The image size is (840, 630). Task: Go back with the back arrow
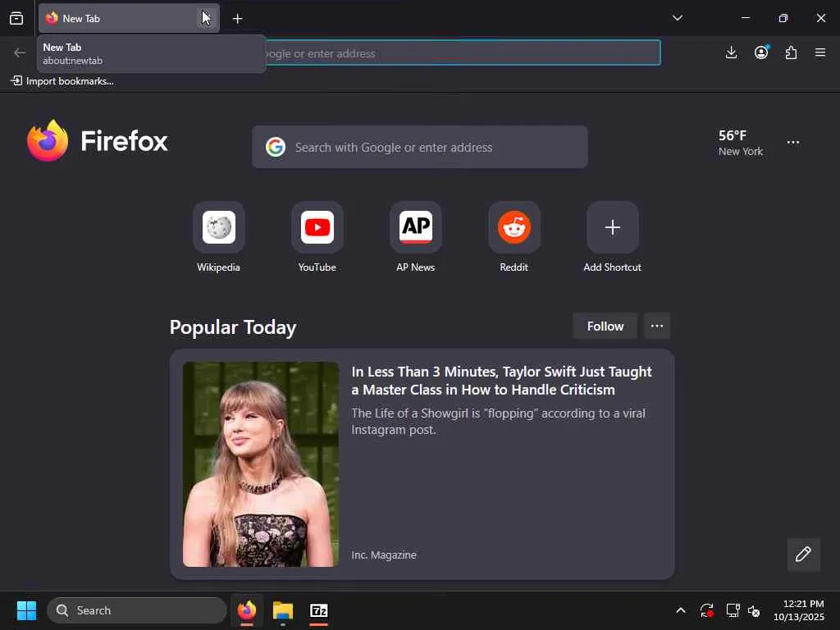click(x=20, y=52)
